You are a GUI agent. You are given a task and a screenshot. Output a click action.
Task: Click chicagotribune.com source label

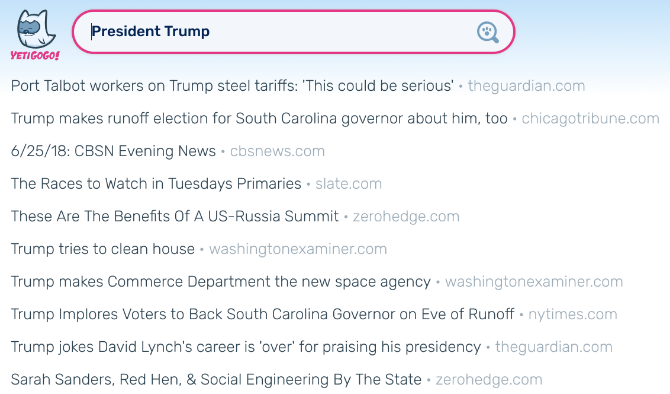(590, 118)
